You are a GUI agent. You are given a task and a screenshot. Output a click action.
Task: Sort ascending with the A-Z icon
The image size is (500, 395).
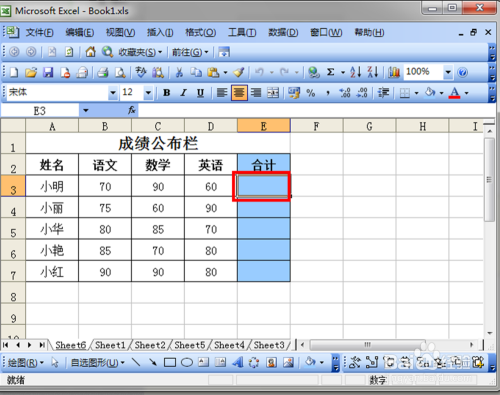pos(356,72)
